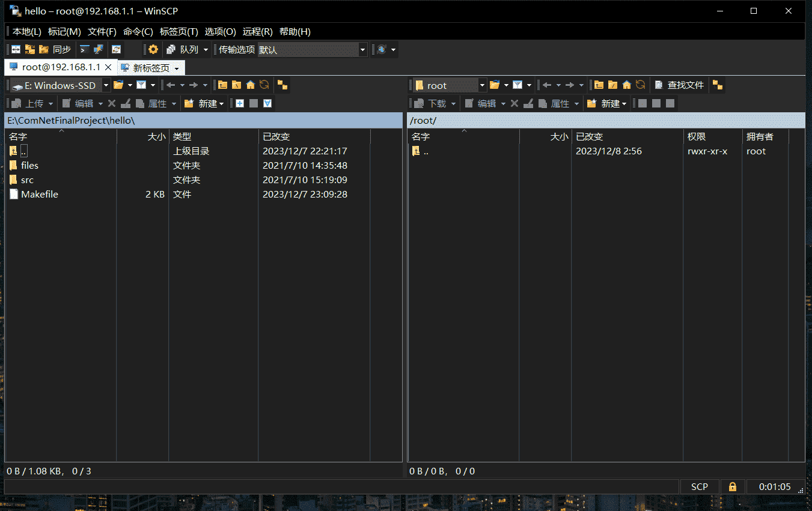Click 查找文件 find files button

point(679,85)
